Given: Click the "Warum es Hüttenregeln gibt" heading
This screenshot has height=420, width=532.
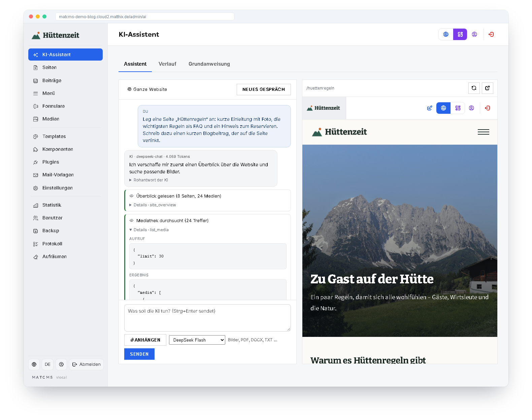Looking at the screenshot, I should 368,360.
